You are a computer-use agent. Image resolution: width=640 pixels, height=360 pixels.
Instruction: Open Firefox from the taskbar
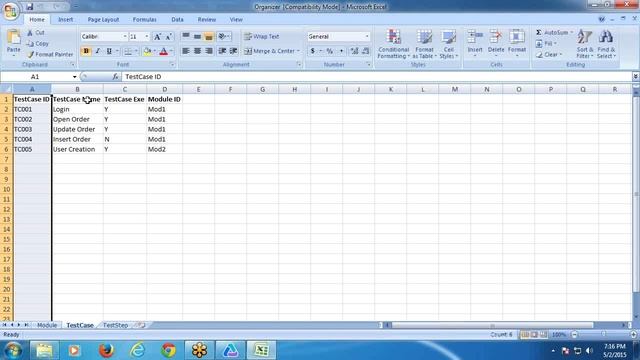pyautogui.click(x=106, y=350)
